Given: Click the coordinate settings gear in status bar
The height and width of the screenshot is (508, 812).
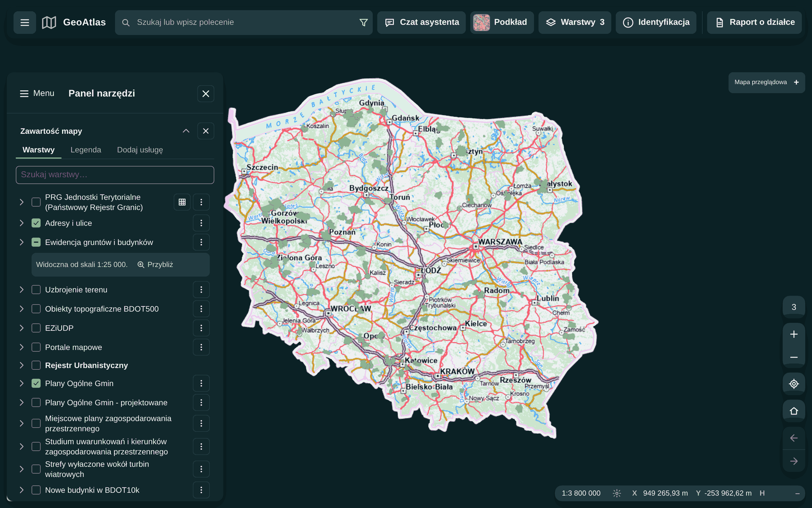Looking at the screenshot, I should [x=617, y=493].
